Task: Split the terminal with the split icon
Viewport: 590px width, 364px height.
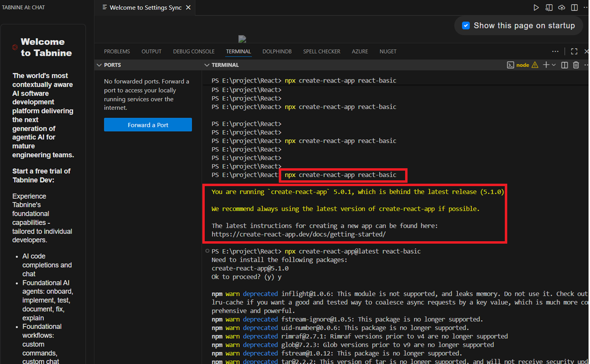Action: pyautogui.click(x=564, y=65)
